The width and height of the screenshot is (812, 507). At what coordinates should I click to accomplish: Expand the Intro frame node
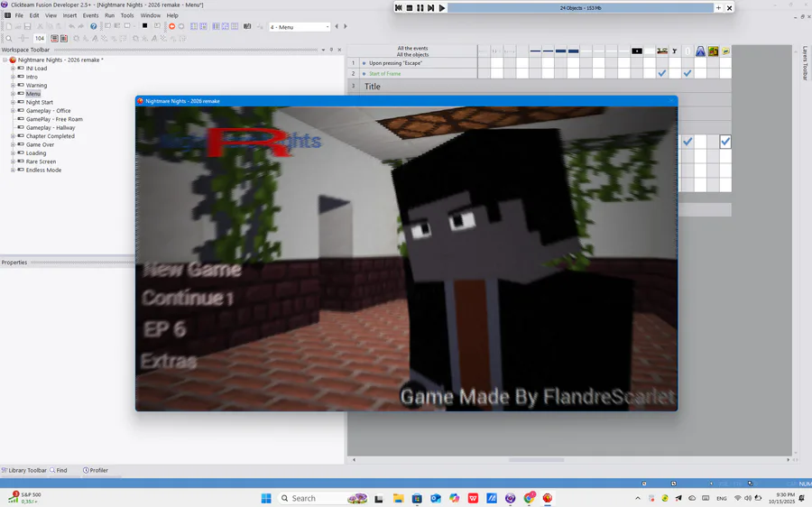13,77
